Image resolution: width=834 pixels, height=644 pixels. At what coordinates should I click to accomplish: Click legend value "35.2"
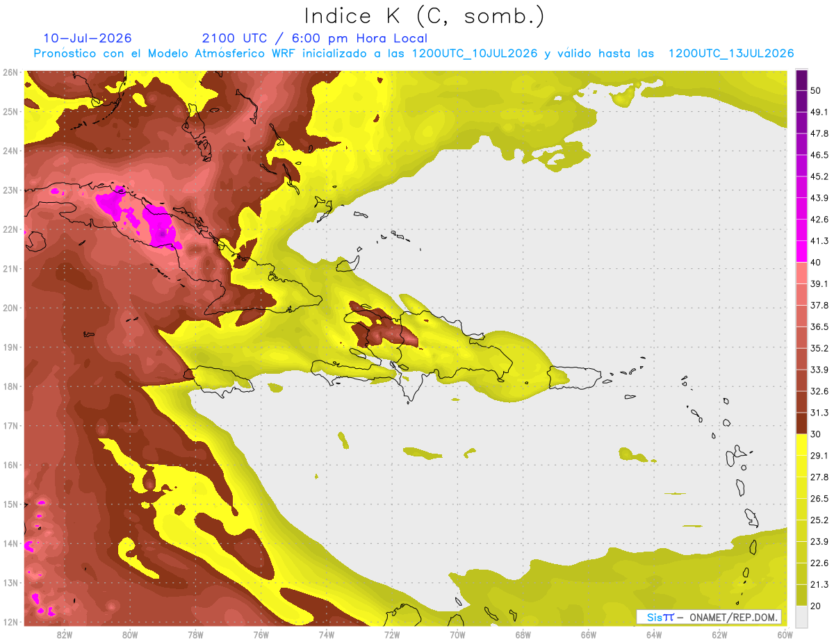tap(819, 348)
